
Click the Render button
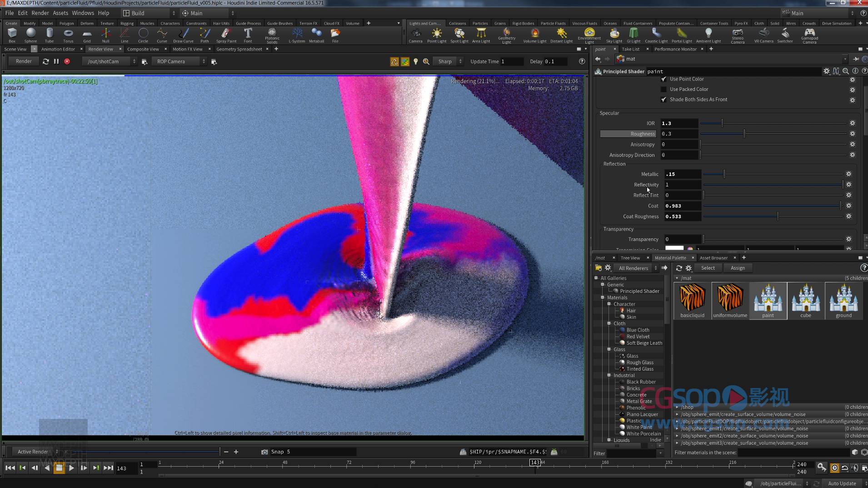(23, 60)
